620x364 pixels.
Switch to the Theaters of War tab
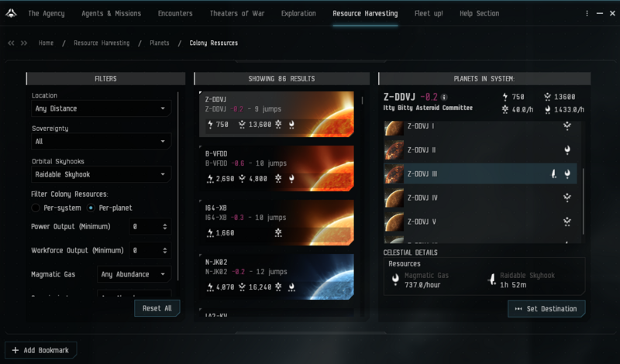[237, 13]
